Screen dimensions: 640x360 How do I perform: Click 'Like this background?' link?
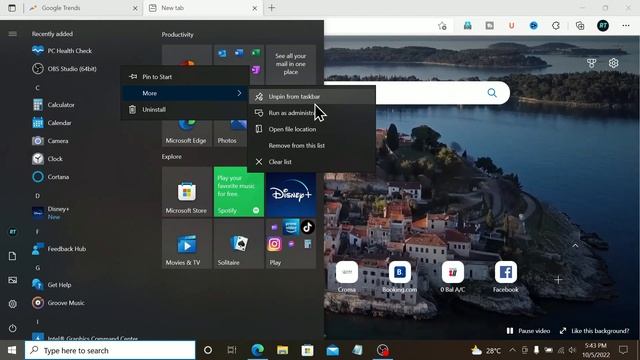(594, 331)
